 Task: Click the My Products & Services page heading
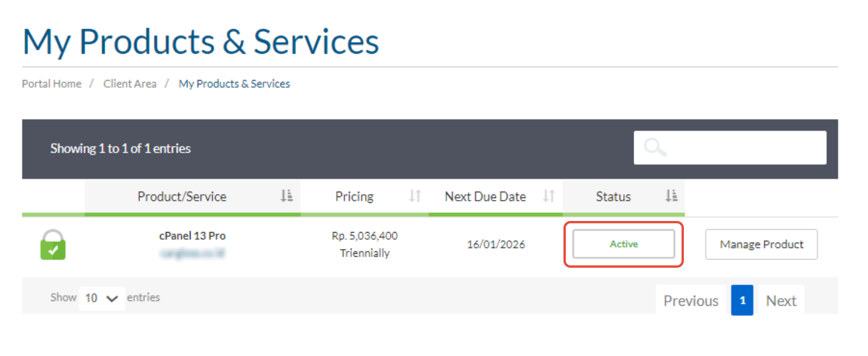coord(201,42)
